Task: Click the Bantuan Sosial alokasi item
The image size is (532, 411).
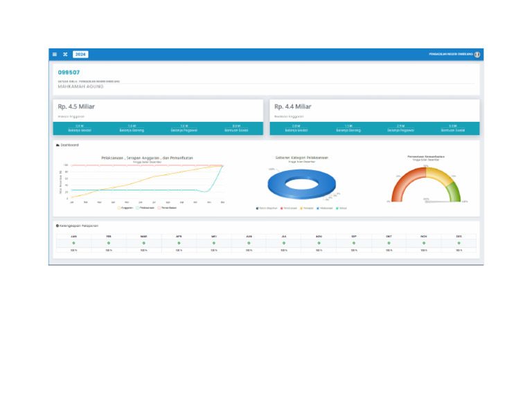Action: pyautogui.click(x=237, y=128)
